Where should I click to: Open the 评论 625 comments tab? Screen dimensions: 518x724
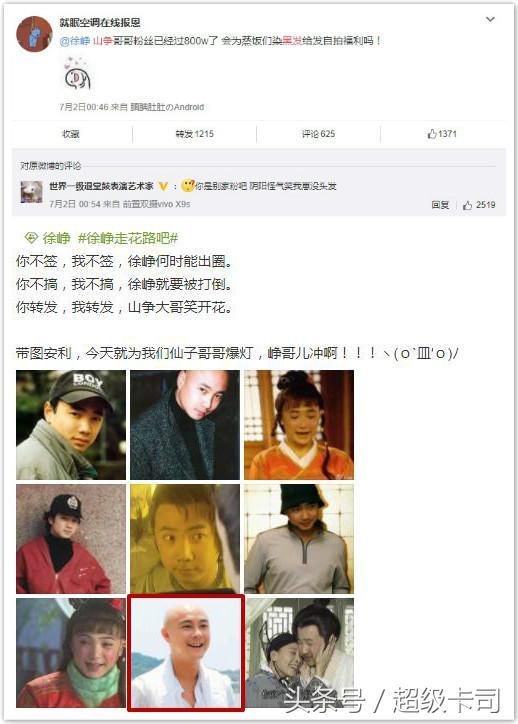pos(319,134)
